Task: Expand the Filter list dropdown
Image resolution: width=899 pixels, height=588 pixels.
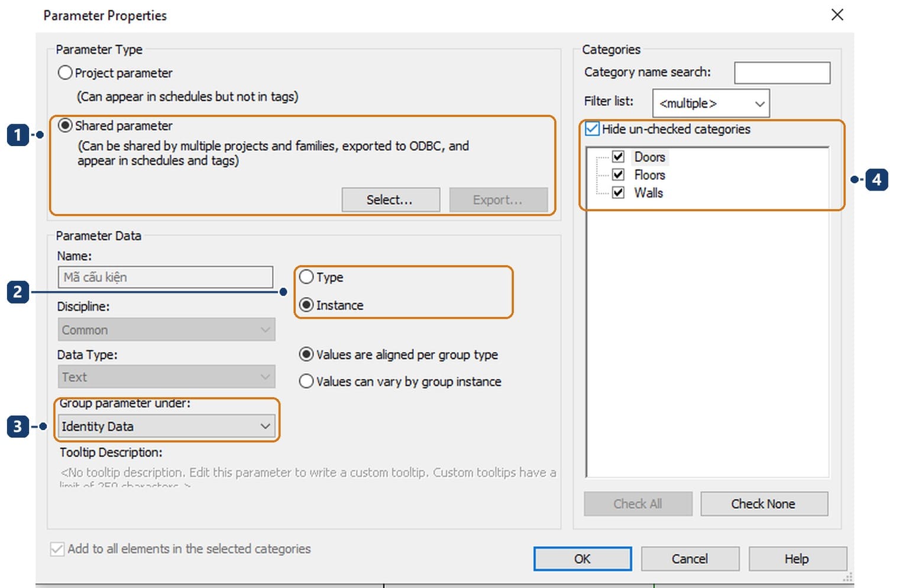Action: click(711, 104)
